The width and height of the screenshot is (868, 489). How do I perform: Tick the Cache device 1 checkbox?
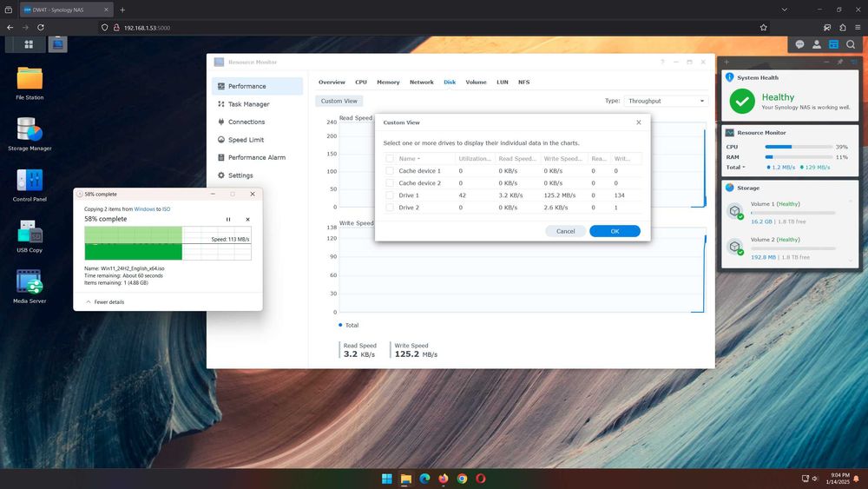coord(390,170)
